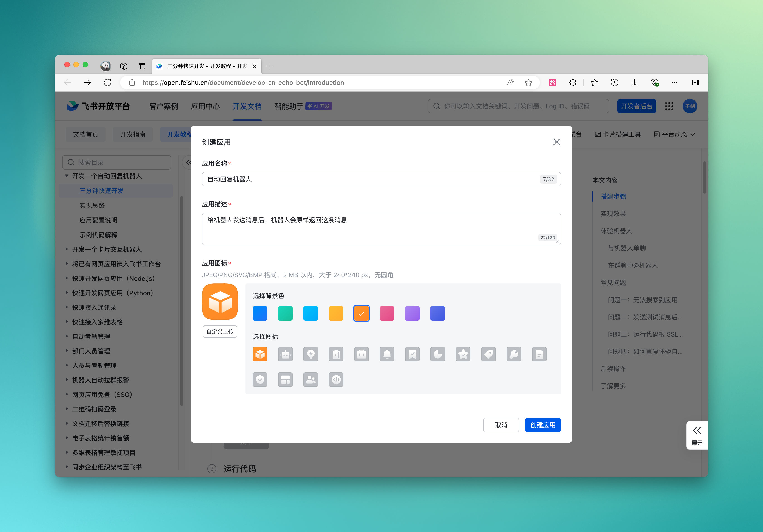Choose the purple background color
This screenshot has width=763, height=532.
click(412, 313)
